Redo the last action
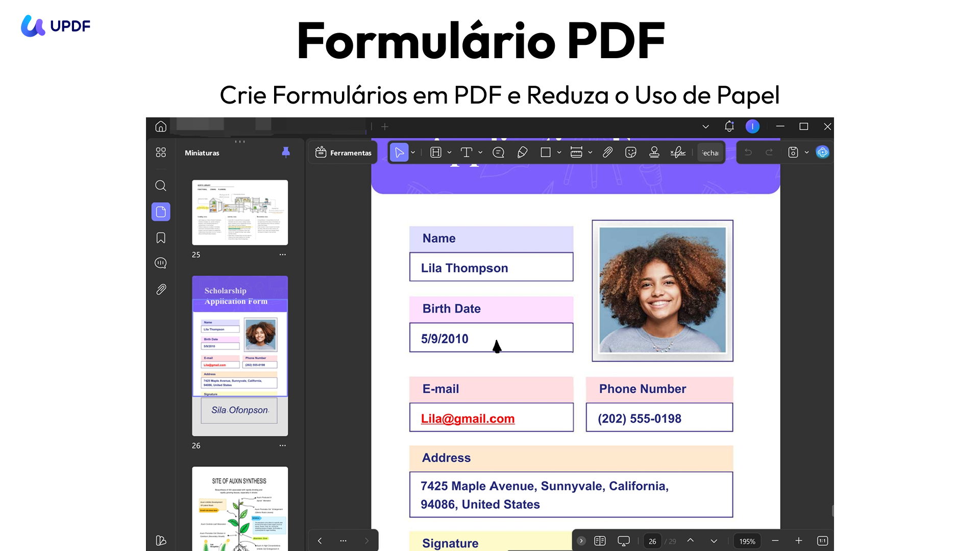This screenshot has width=980, height=551. [x=769, y=152]
